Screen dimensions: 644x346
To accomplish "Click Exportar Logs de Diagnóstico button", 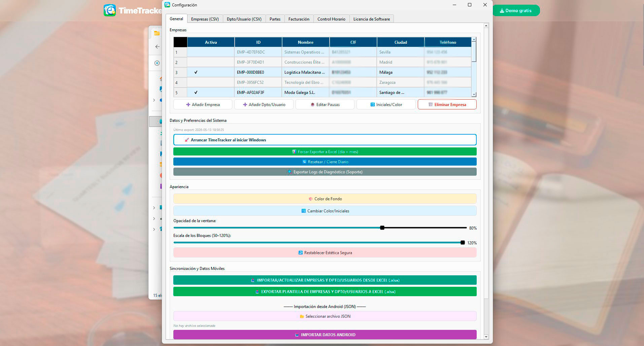I will click(325, 172).
